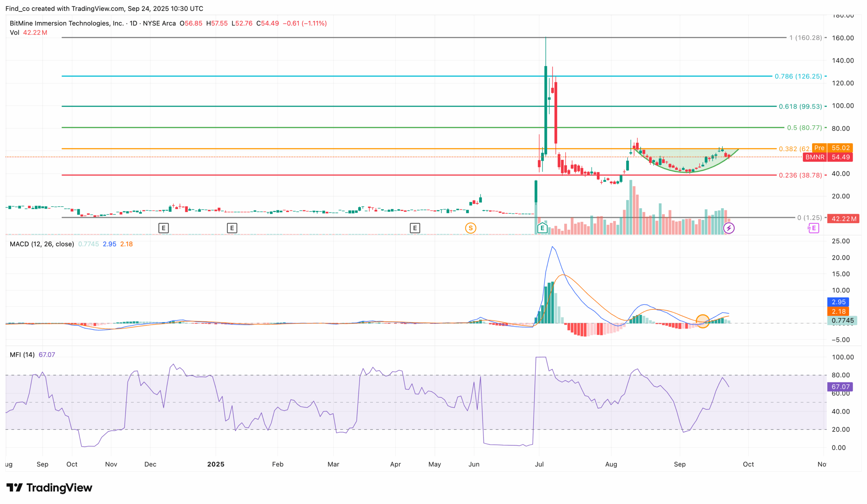867x504 pixels.
Task: Click the earnings E marker near May
Action: [x=415, y=228]
